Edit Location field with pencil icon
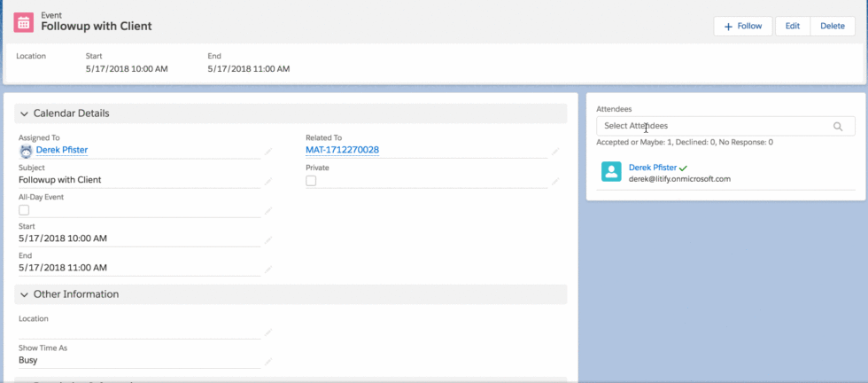 coord(267,332)
